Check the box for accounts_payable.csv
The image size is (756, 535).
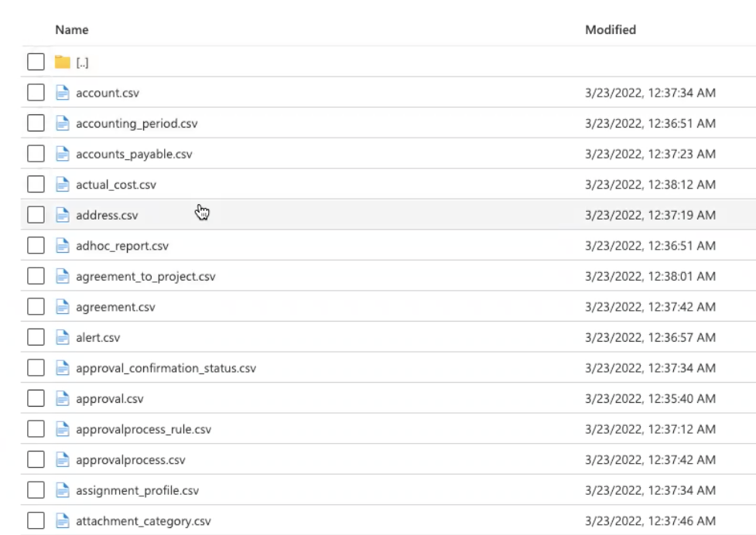tap(36, 154)
